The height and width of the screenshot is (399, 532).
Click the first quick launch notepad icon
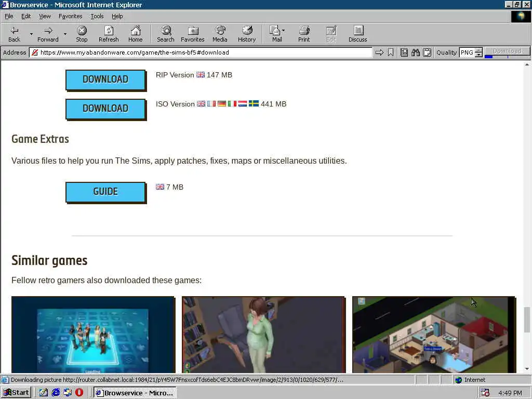click(x=44, y=393)
